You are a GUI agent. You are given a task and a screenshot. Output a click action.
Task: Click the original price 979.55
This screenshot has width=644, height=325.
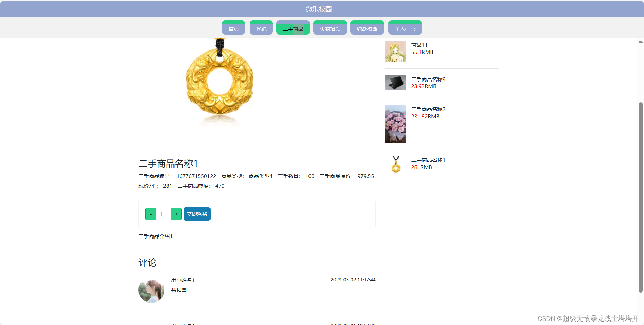click(x=366, y=176)
